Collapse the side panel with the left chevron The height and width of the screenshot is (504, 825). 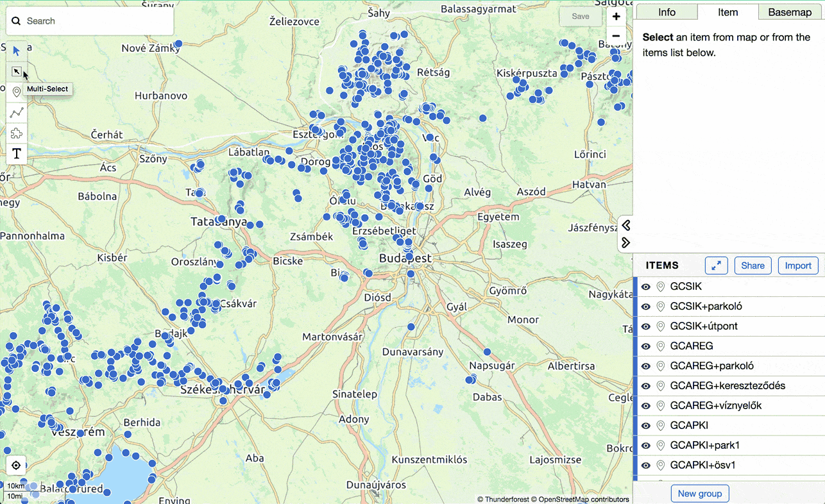point(625,225)
